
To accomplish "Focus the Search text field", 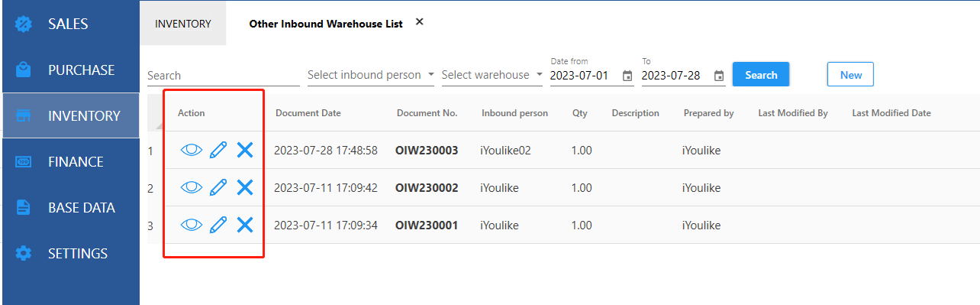I will [x=224, y=76].
